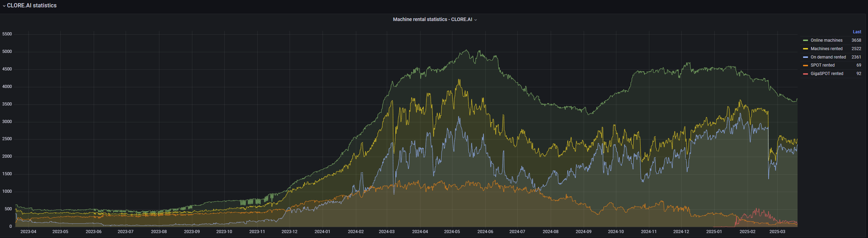Open the panel title dropdown arrow
This screenshot has width=868, height=238.
(x=476, y=20)
